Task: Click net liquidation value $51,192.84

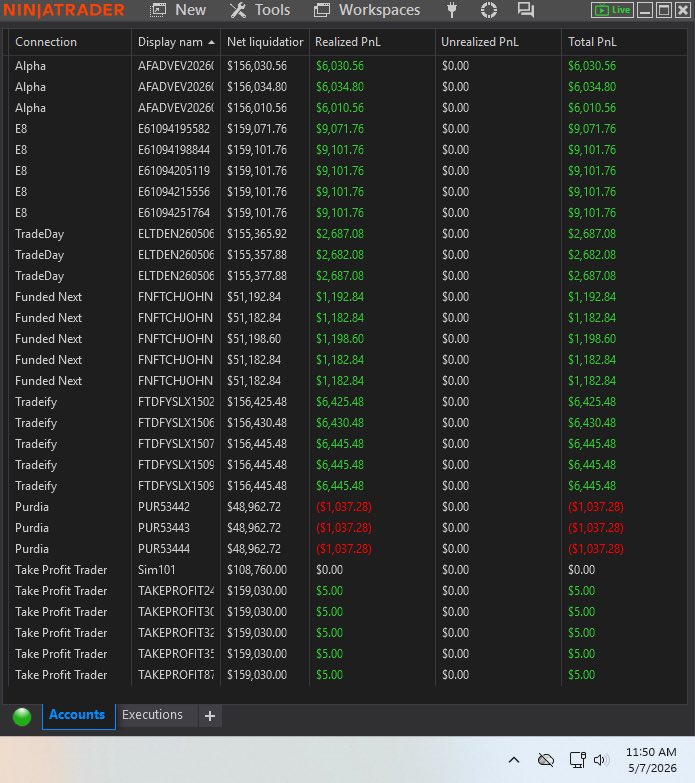Action: [254, 297]
